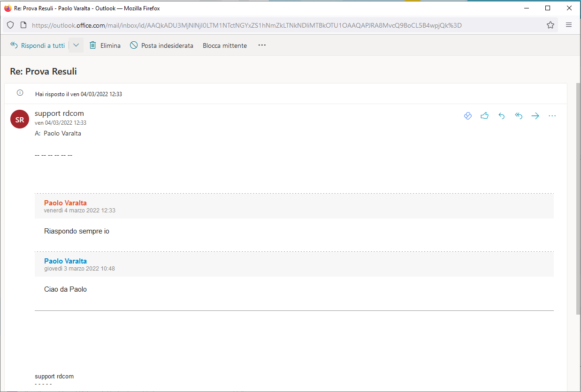Forward the message using the right-arrow icon

pyautogui.click(x=535, y=116)
